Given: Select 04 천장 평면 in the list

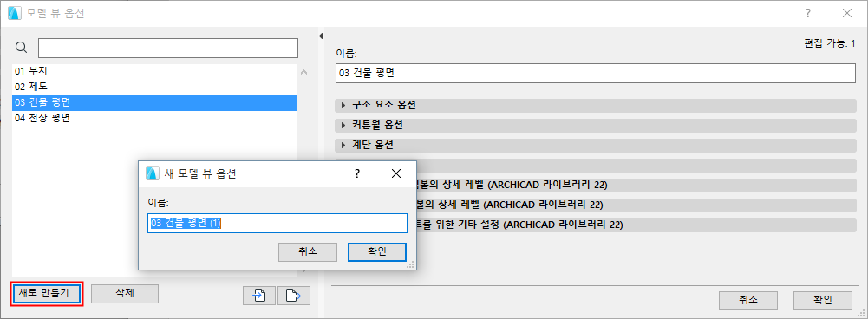Looking at the screenshot, I should (x=154, y=118).
